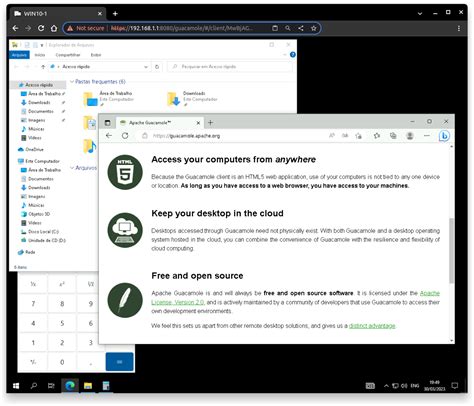Open Edge Collections icon
This screenshot has height=406, width=474.
click(x=393, y=136)
